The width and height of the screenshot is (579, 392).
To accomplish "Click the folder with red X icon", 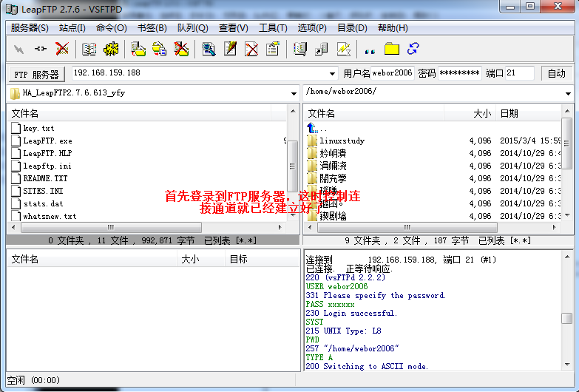I will click(x=181, y=49).
